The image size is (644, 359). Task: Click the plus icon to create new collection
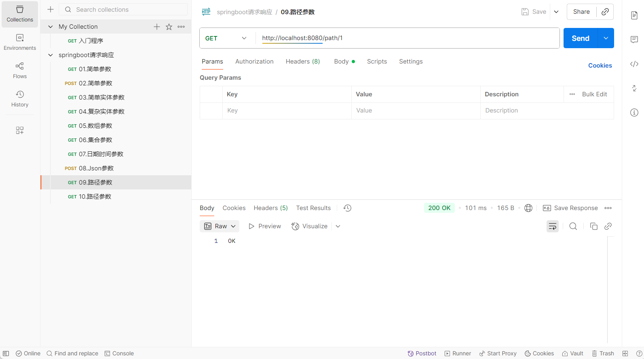pyautogui.click(x=51, y=9)
